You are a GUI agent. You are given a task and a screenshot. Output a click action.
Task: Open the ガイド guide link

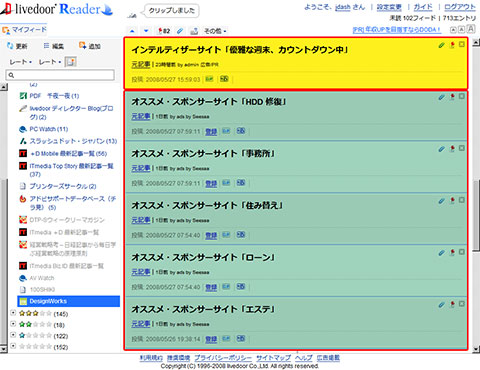point(423,7)
